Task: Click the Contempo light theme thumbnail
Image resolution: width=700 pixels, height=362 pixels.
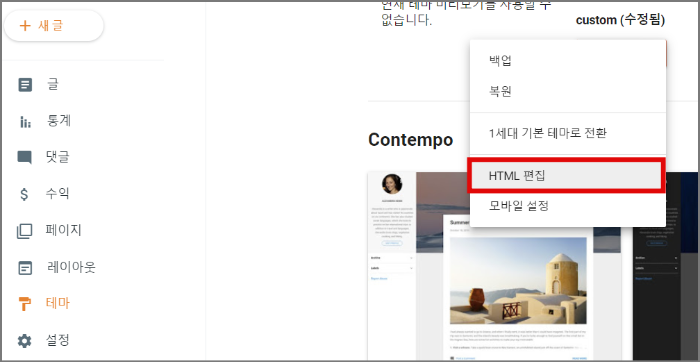Action: [494, 266]
